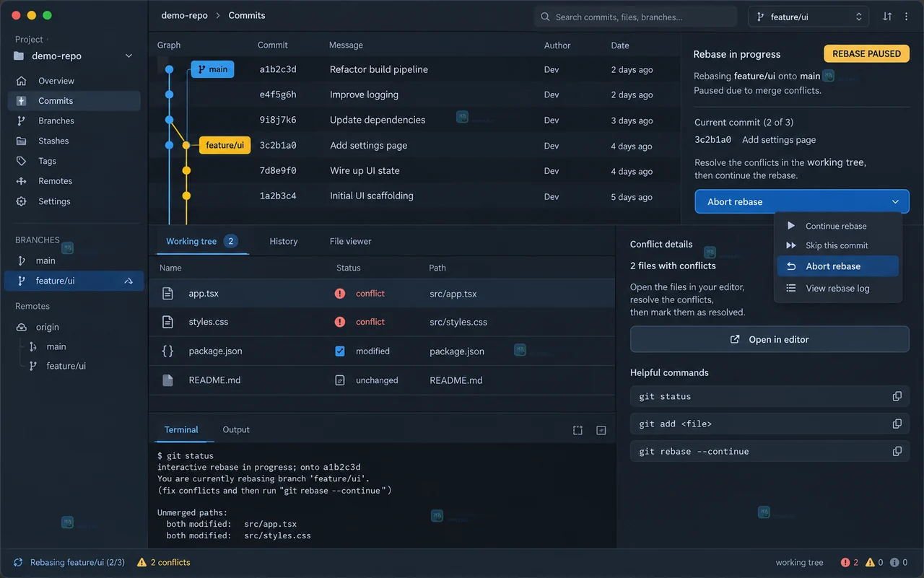Click the feature/ui branch upstream icon
The height and width of the screenshot is (578, 924).
click(x=128, y=281)
